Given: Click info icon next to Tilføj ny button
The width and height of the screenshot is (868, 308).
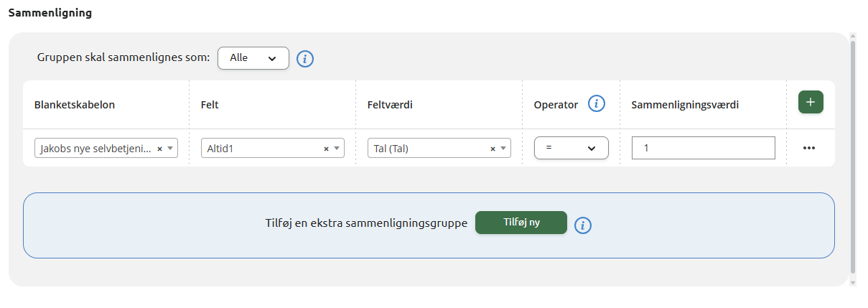Looking at the screenshot, I should pyautogui.click(x=583, y=225).
